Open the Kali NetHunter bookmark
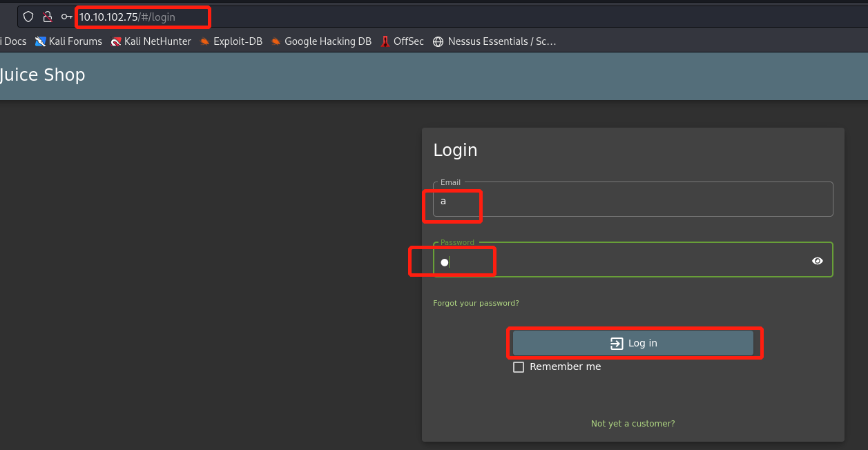868x450 pixels. coord(151,41)
